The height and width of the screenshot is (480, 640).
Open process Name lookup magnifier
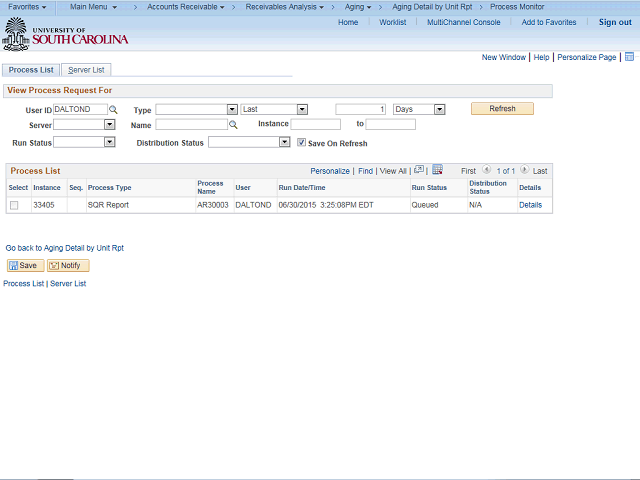(x=233, y=124)
